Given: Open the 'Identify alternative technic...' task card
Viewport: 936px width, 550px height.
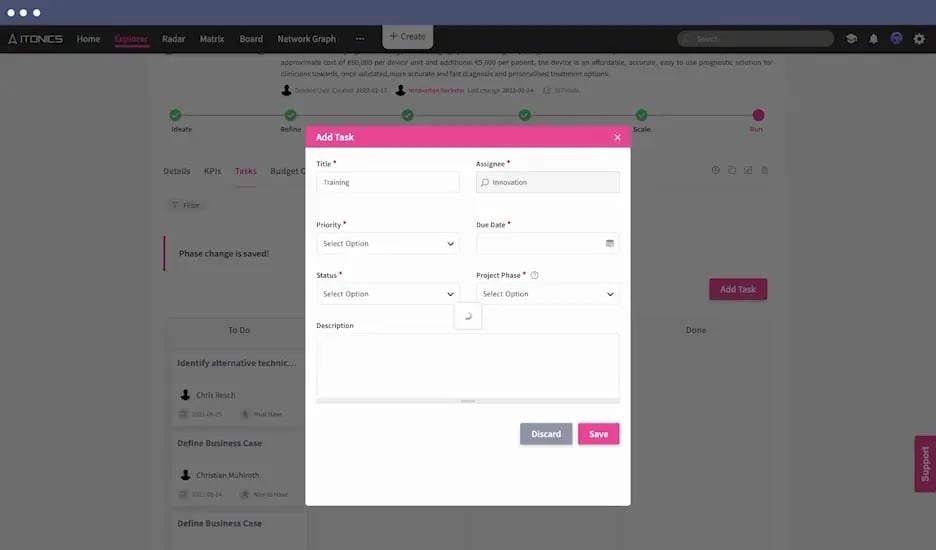Looking at the screenshot, I should 238,388.
